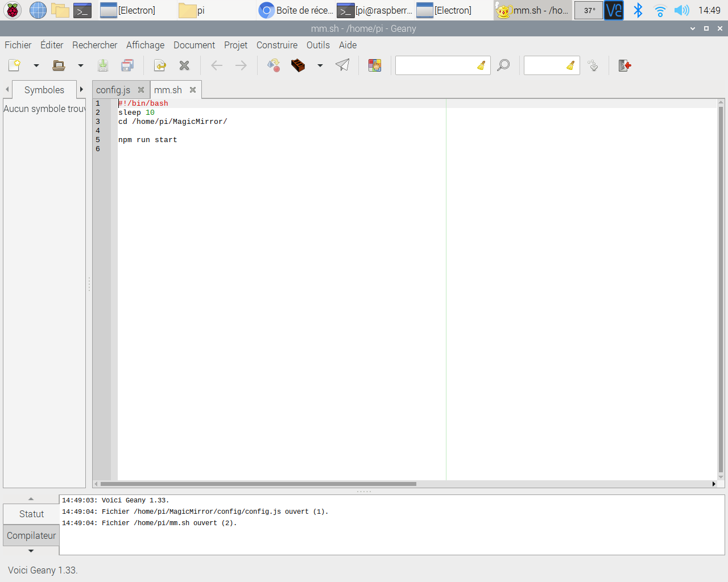Open the Build options dropdown arrow
Viewport: 728px width, 582px height.
tap(320, 65)
